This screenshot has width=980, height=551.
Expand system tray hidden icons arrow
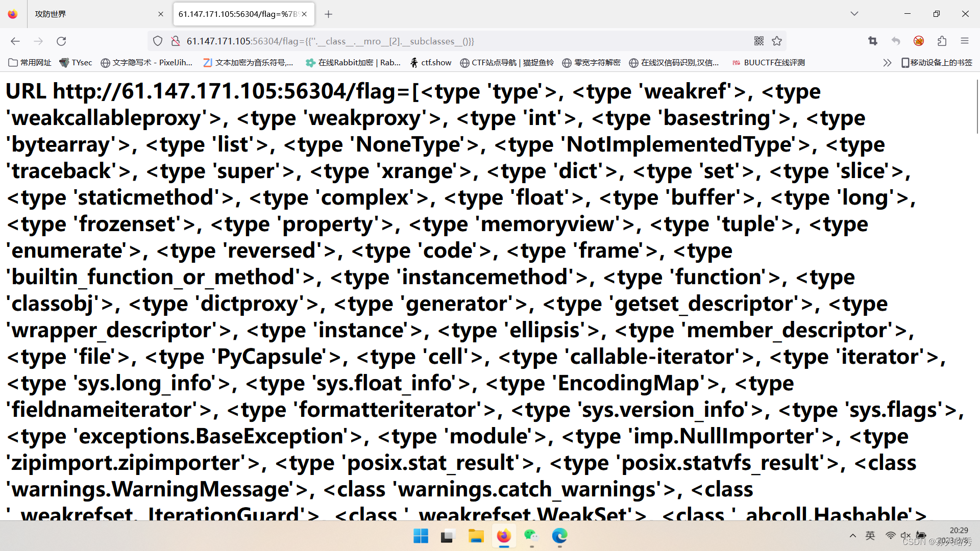(852, 536)
